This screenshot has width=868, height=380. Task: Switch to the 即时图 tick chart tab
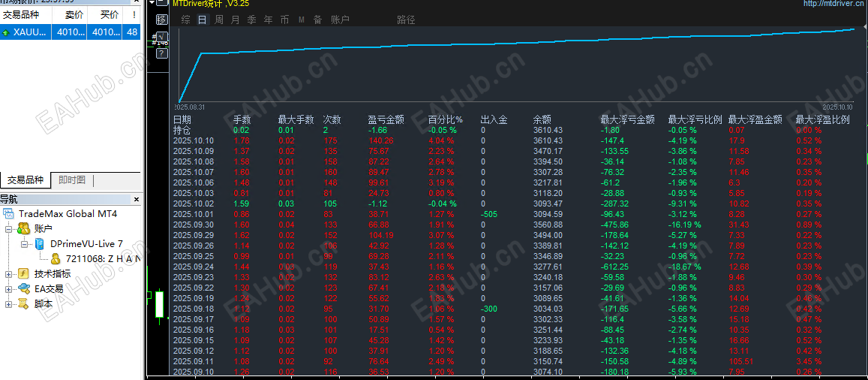(x=72, y=180)
